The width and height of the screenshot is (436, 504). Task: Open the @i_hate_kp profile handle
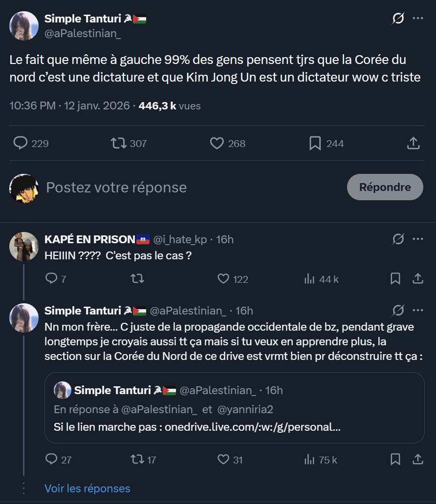coord(180,239)
